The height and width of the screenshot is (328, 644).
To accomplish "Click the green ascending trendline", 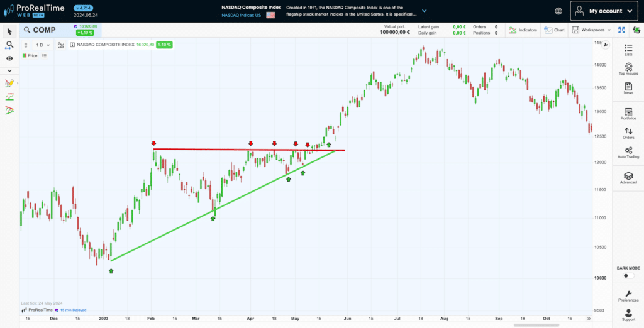I will tap(223, 205).
